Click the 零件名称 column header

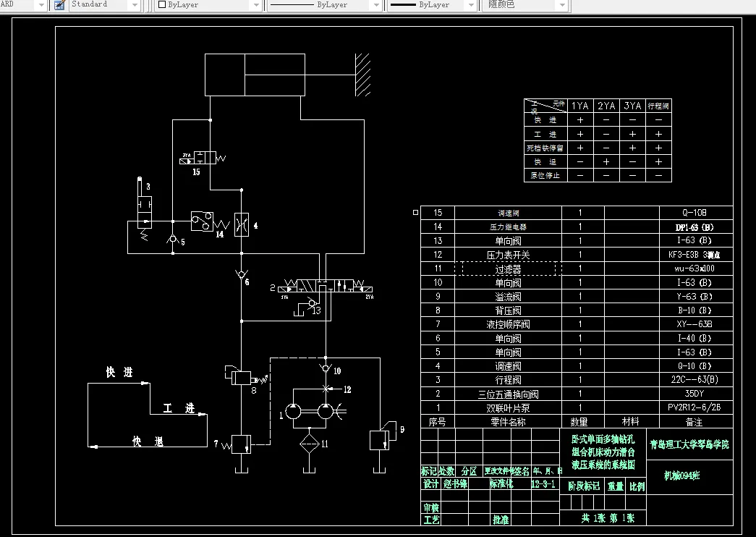(508, 422)
